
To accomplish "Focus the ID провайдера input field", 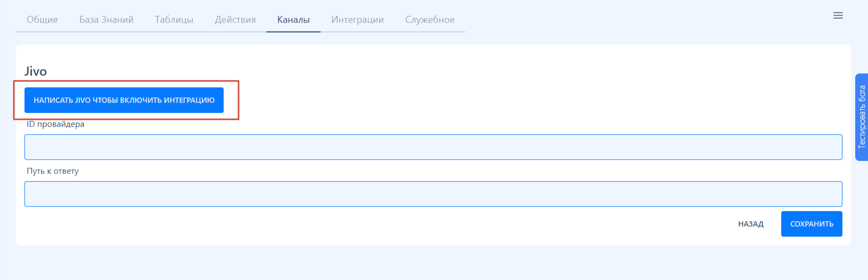I will [x=433, y=147].
